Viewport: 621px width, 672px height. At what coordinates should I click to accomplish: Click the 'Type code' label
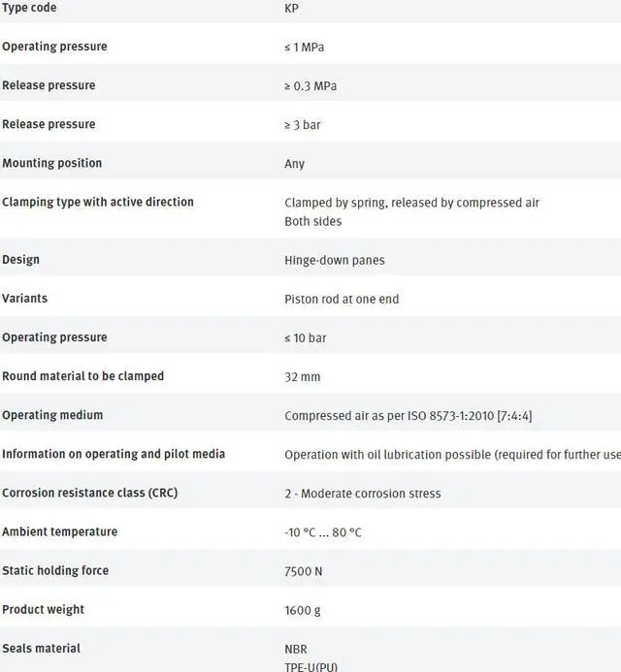(29, 8)
